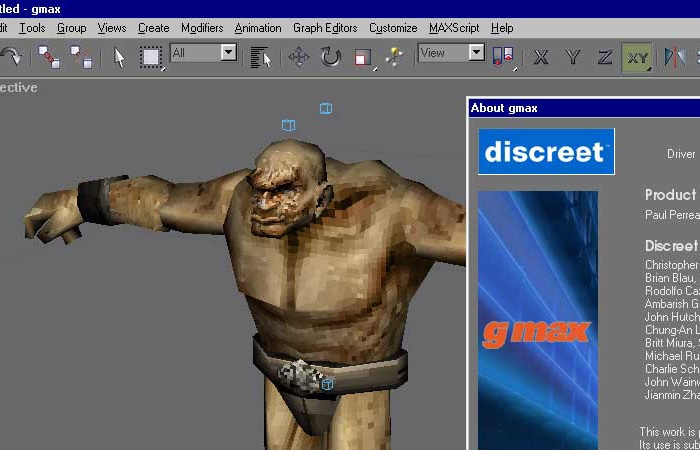Viewport: 700px width, 450px height.
Task: Click the discreet logo in About dialog
Action: 546,152
